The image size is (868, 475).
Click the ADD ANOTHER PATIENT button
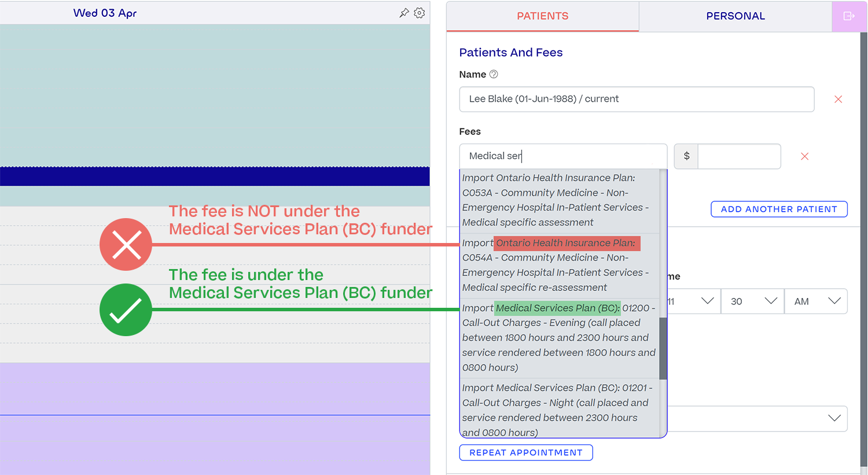(x=779, y=209)
